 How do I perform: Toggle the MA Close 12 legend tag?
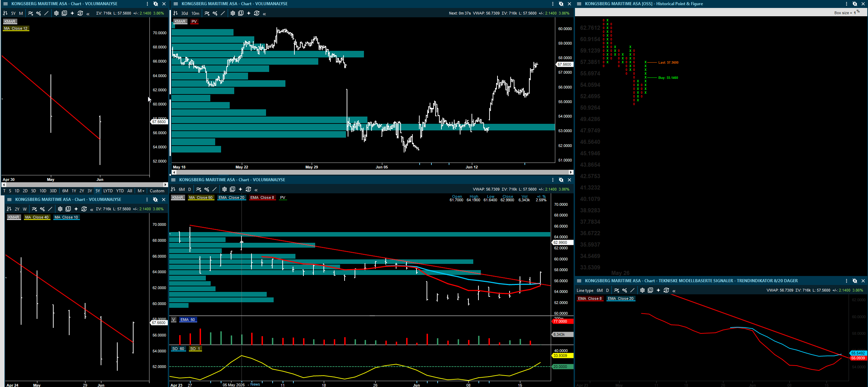click(16, 28)
